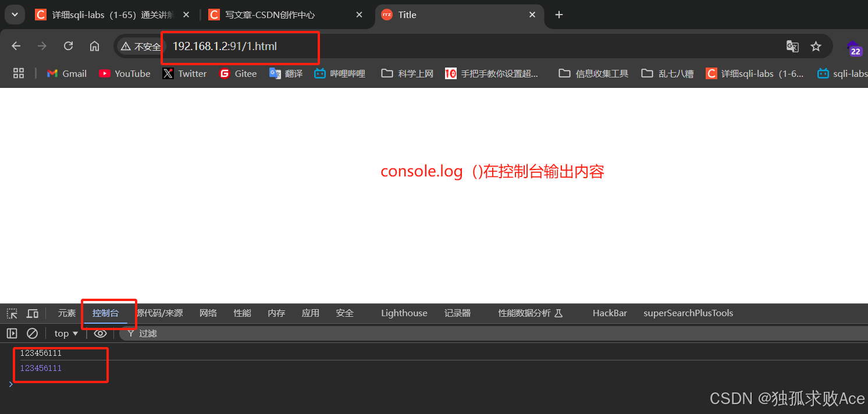Expand the 信息收集工具 bookmarks folder
Viewport: 868px width, 414px height.
(593, 73)
